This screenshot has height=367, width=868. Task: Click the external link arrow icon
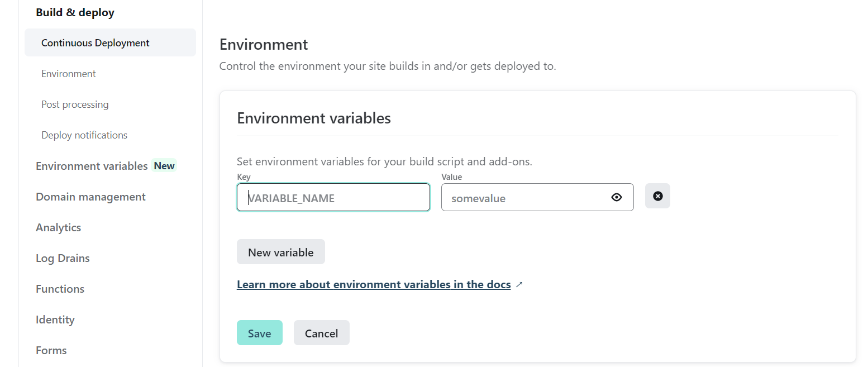519,285
